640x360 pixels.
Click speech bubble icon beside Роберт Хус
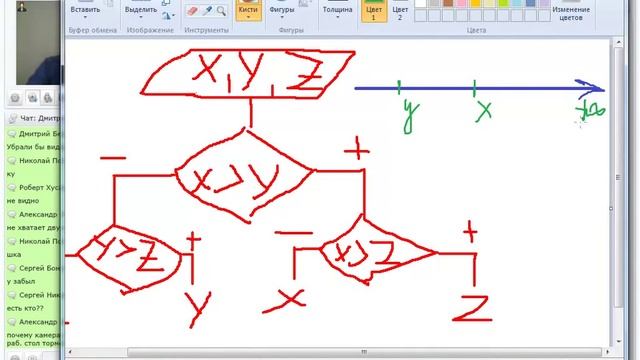point(12,188)
